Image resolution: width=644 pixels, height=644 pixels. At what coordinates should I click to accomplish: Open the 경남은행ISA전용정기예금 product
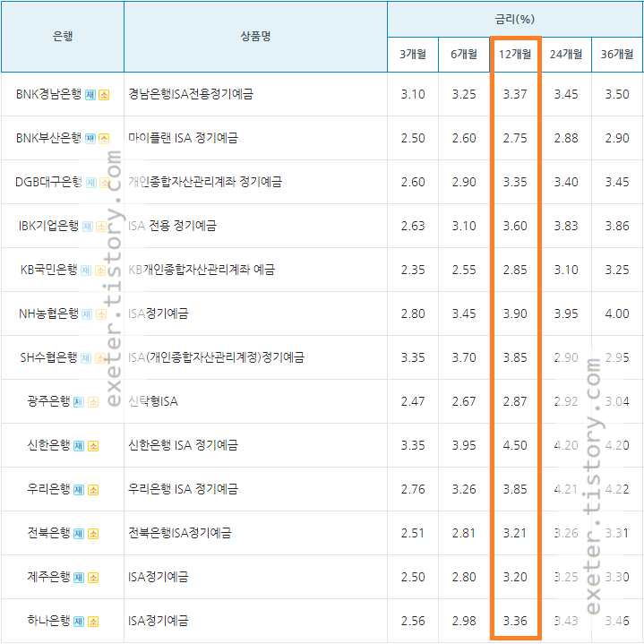pyautogui.click(x=191, y=94)
